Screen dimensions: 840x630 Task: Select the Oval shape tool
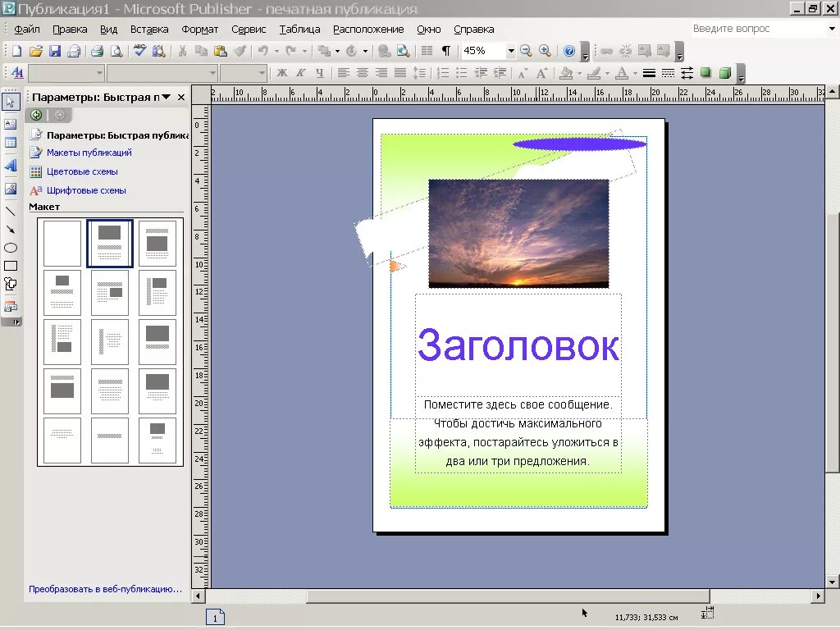click(x=11, y=248)
